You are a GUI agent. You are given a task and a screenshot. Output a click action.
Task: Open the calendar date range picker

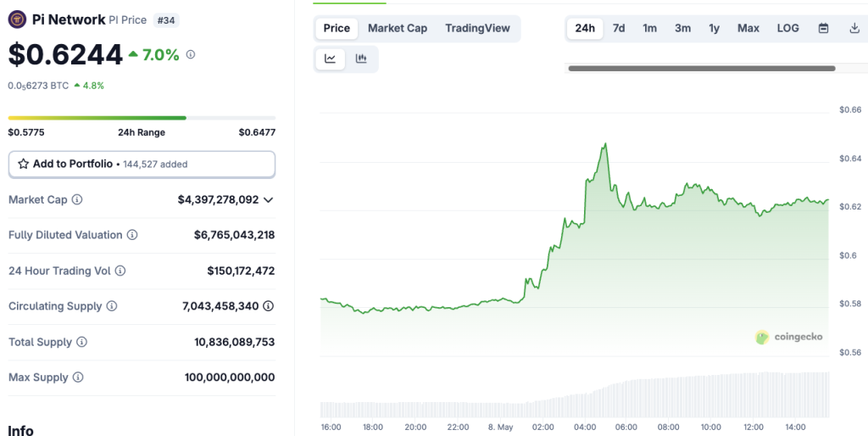(823, 28)
